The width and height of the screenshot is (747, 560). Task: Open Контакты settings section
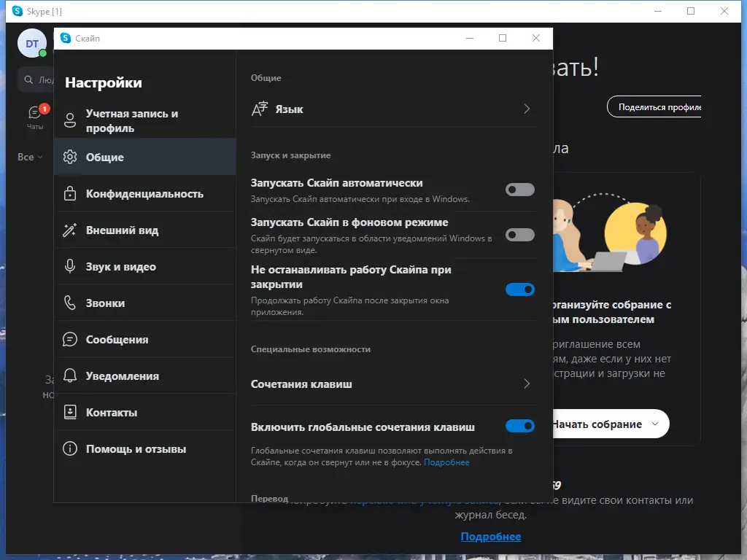click(x=145, y=412)
